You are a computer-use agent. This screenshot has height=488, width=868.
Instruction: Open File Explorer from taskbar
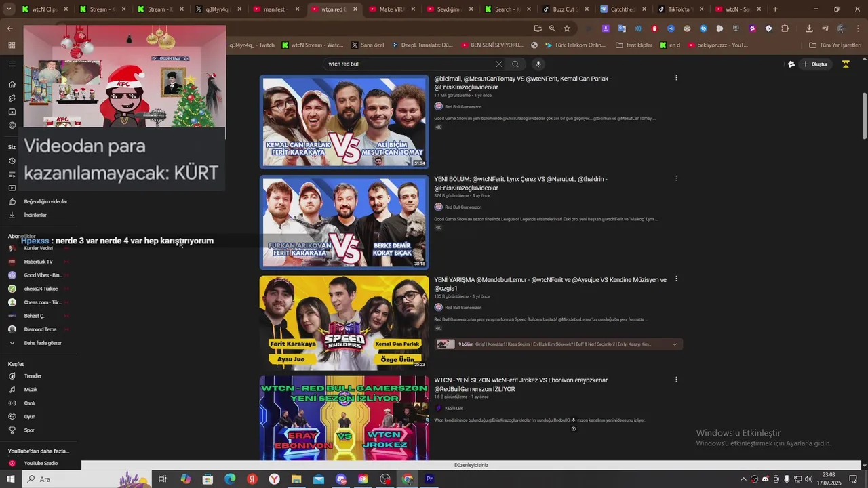tap(296, 479)
